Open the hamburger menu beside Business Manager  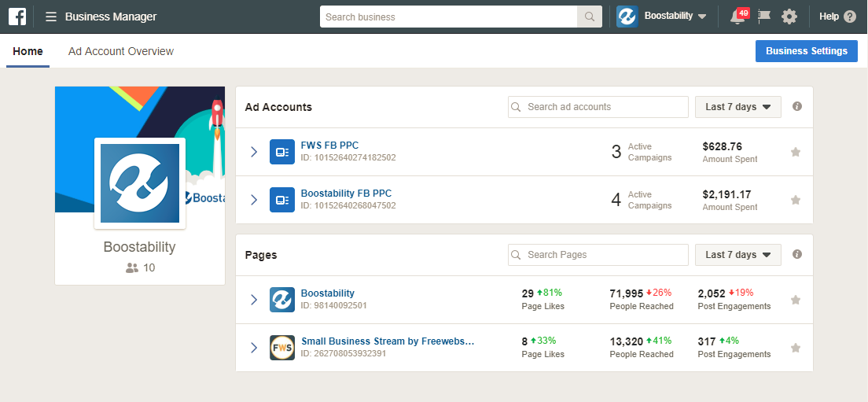[51, 17]
